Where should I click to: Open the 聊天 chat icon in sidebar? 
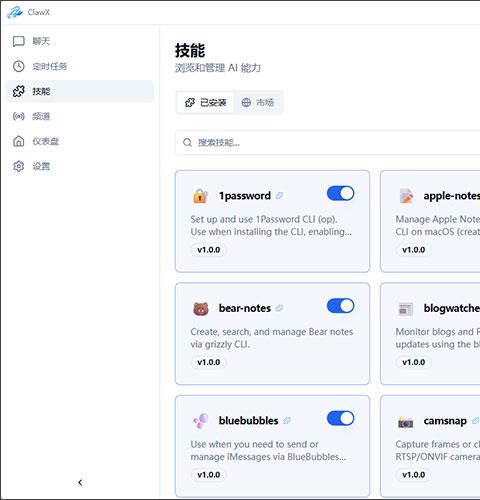[19, 41]
